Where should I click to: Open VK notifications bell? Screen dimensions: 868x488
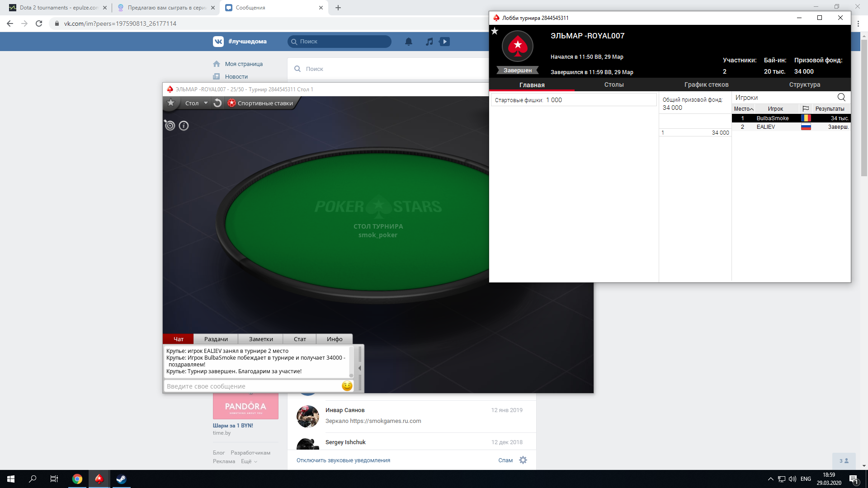[409, 42]
